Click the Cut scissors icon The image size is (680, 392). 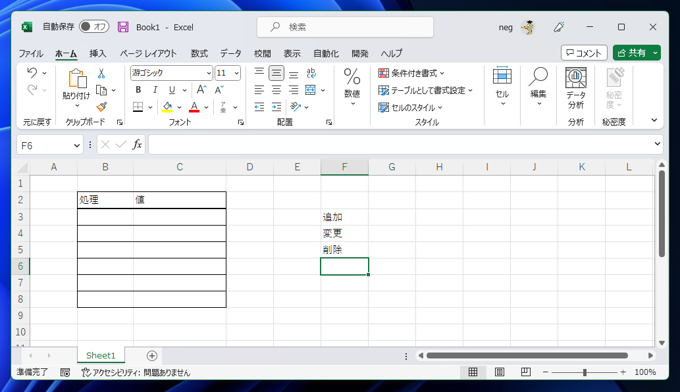pyautogui.click(x=101, y=73)
